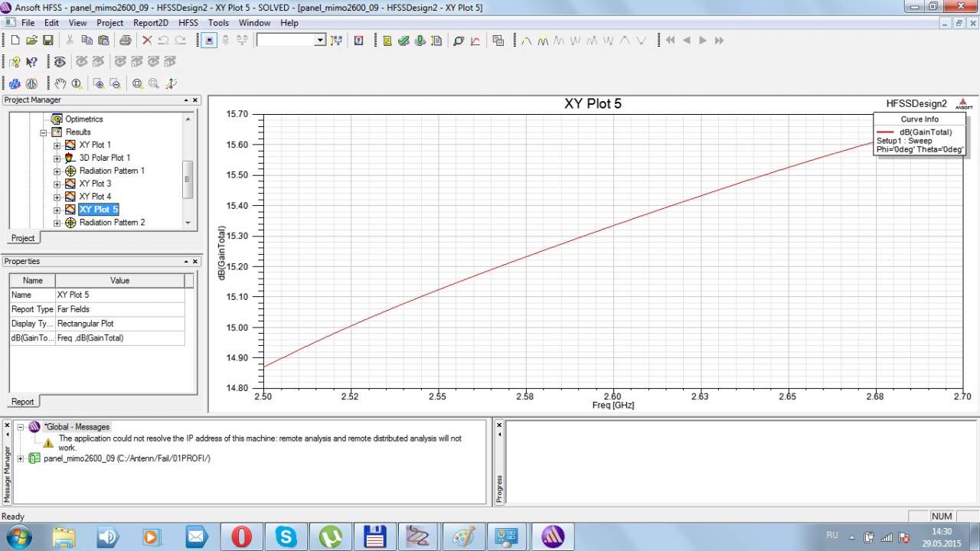The width and height of the screenshot is (980, 551).
Task: Expand the Radiation Pattern 1 node
Action: 57,171
